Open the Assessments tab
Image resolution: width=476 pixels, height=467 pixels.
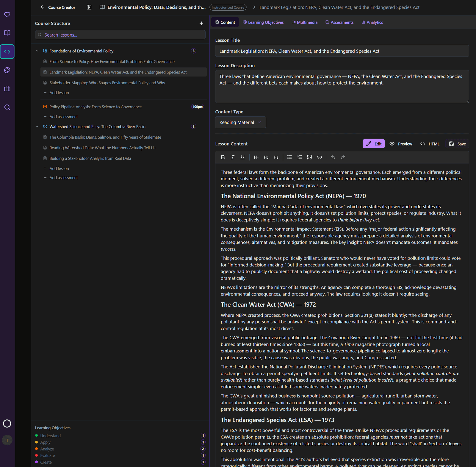pos(339,22)
